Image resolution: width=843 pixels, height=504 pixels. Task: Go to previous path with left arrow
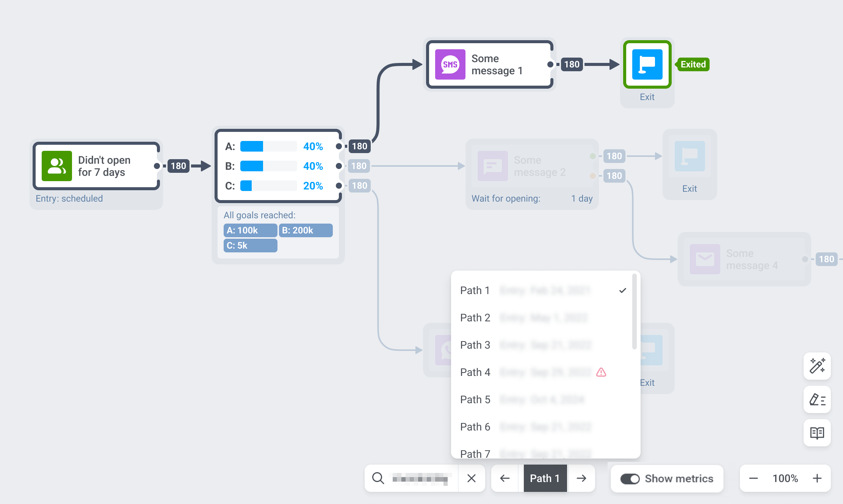(x=505, y=478)
